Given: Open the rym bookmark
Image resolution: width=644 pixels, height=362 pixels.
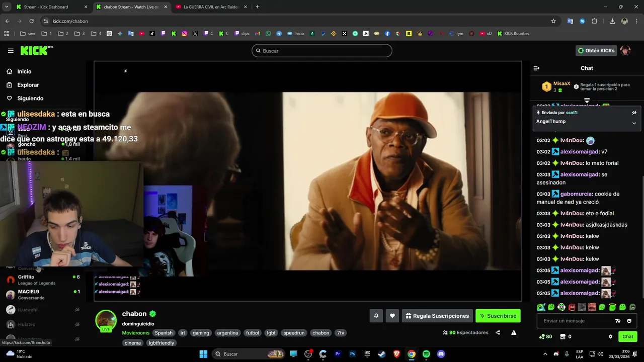Looking at the screenshot, I should 456,34.
